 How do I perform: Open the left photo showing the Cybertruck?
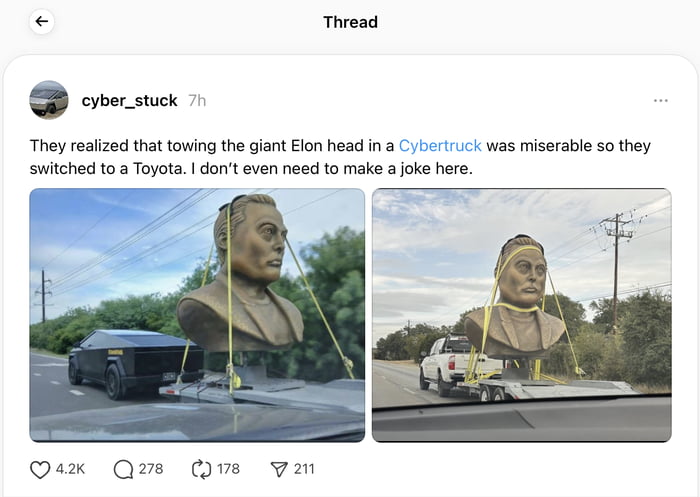pyautogui.click(x=197, y=315)
